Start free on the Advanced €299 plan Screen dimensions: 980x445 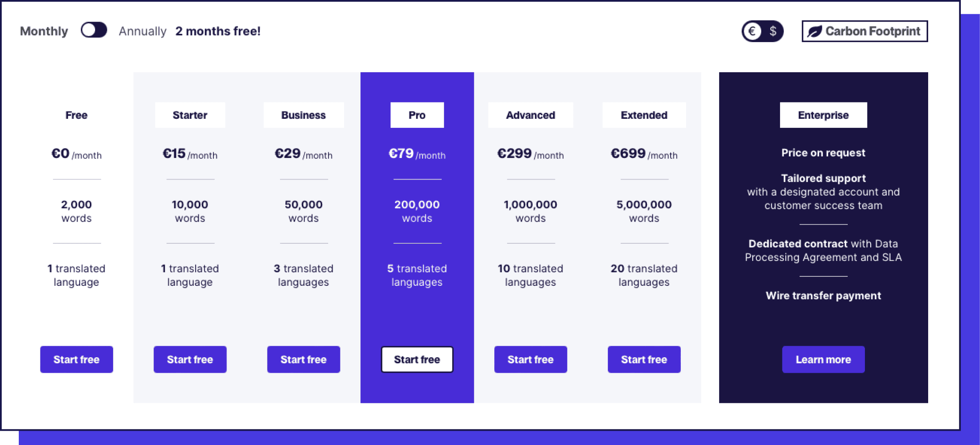[530, 359]
